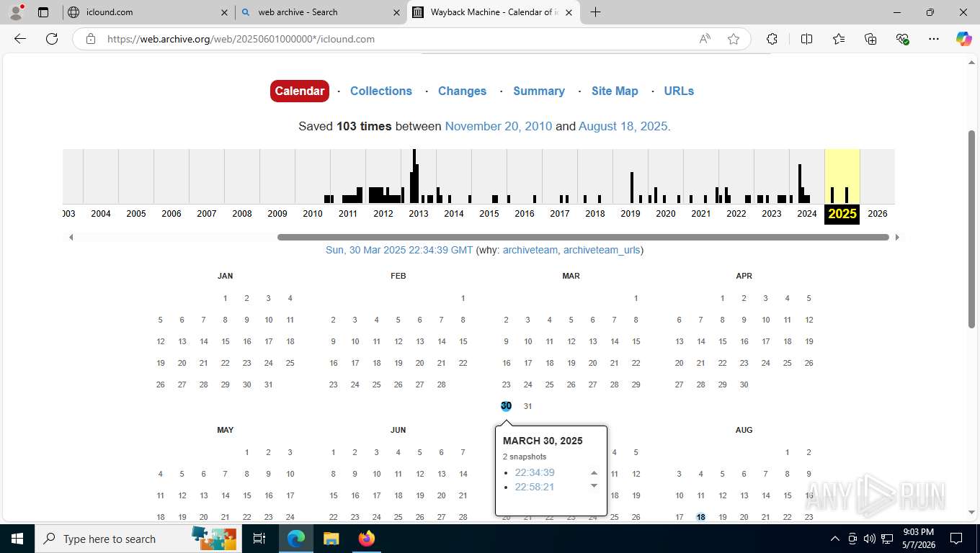Click the page vertical scrollbar thumb

click(x=971, y=229)
